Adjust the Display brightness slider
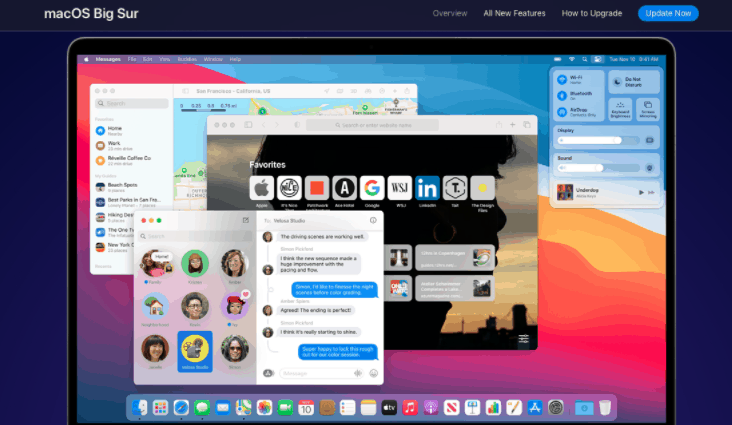 pyautogui.click(x=599, y=140)
